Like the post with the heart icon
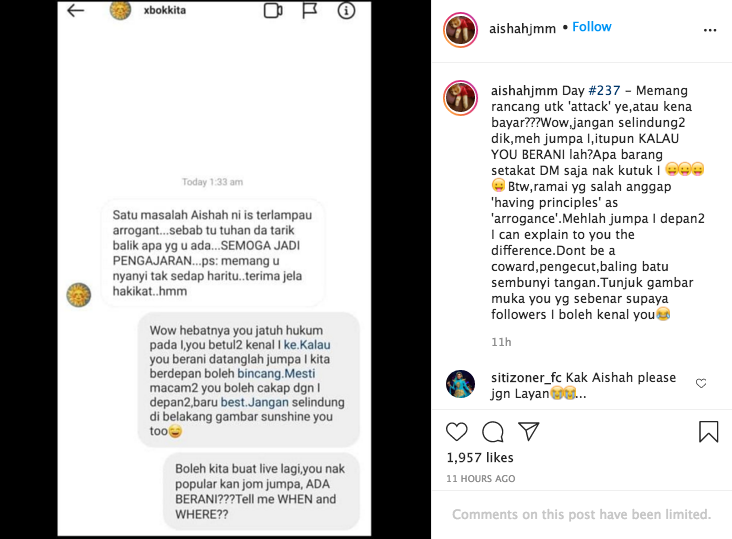 [x=457, y=432]
